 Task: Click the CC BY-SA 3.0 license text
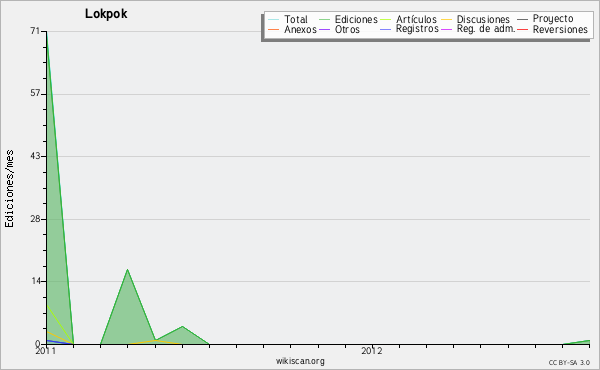(x=569, y=363)
